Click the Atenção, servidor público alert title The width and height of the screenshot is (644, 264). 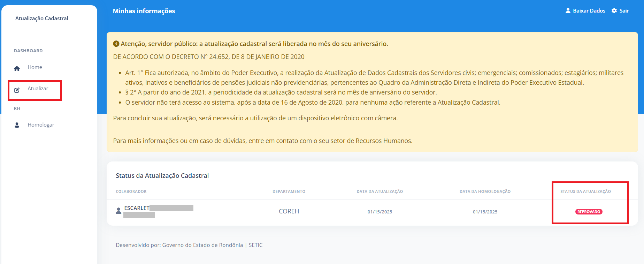pyautogui.click(x=254, y=44)
